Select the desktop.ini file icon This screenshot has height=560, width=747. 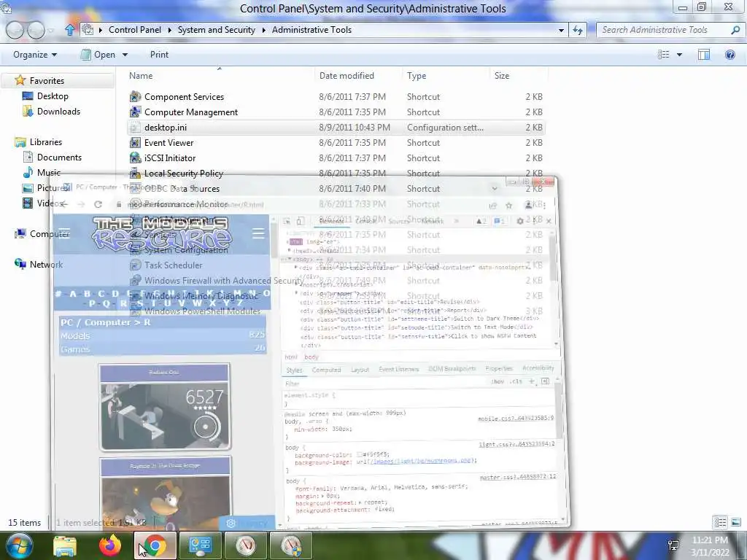pos(135,128)
